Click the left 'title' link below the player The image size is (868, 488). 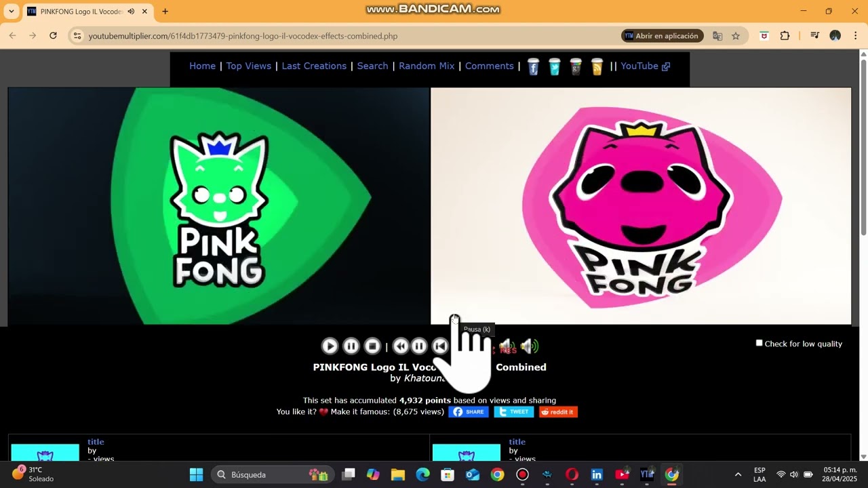(96, 442)
